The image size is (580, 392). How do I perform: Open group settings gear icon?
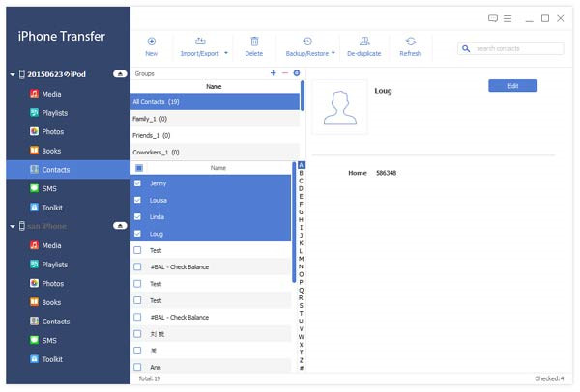pos(297,73)
